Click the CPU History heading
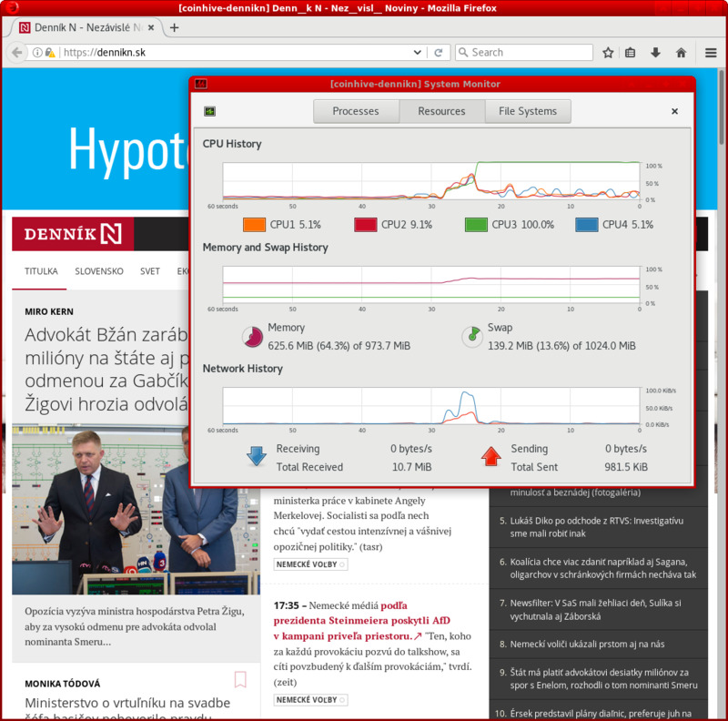The width and height of the screenshot is (728, 721). (x=232, y=144)
